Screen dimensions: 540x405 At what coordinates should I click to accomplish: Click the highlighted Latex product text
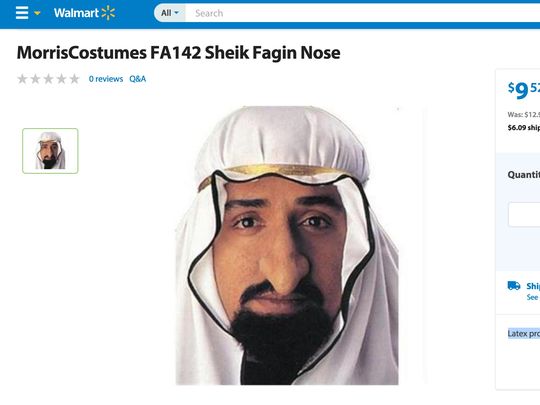524,333
